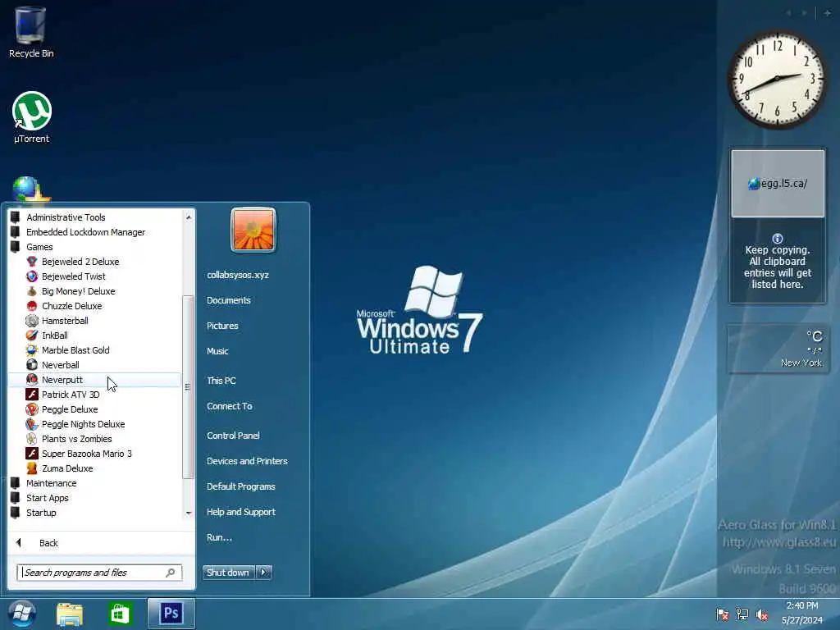Open Help and Support

241,512
